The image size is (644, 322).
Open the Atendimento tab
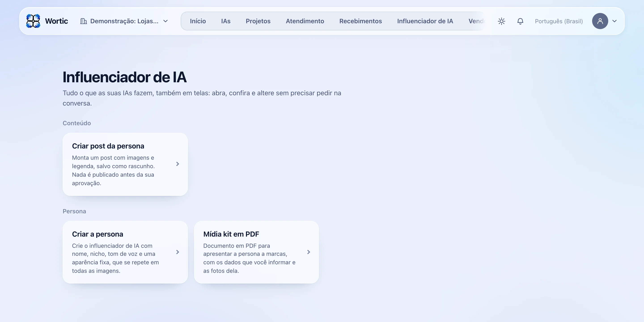305,21
